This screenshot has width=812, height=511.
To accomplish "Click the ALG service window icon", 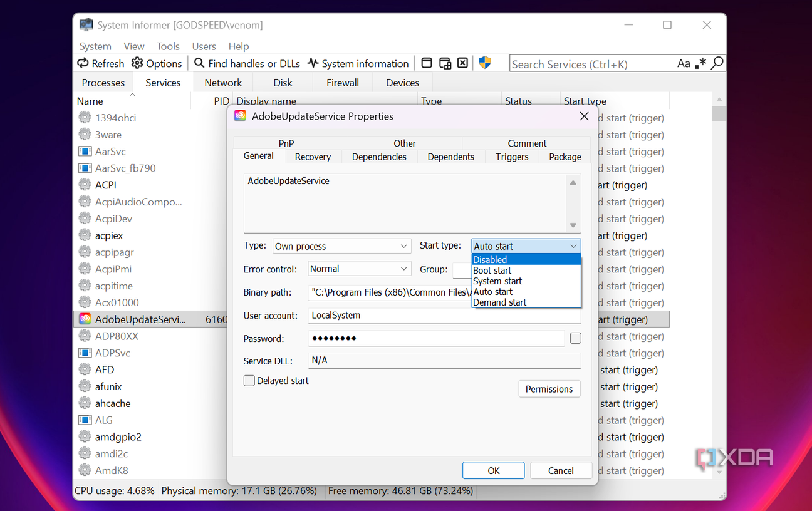I will (85, 420).
